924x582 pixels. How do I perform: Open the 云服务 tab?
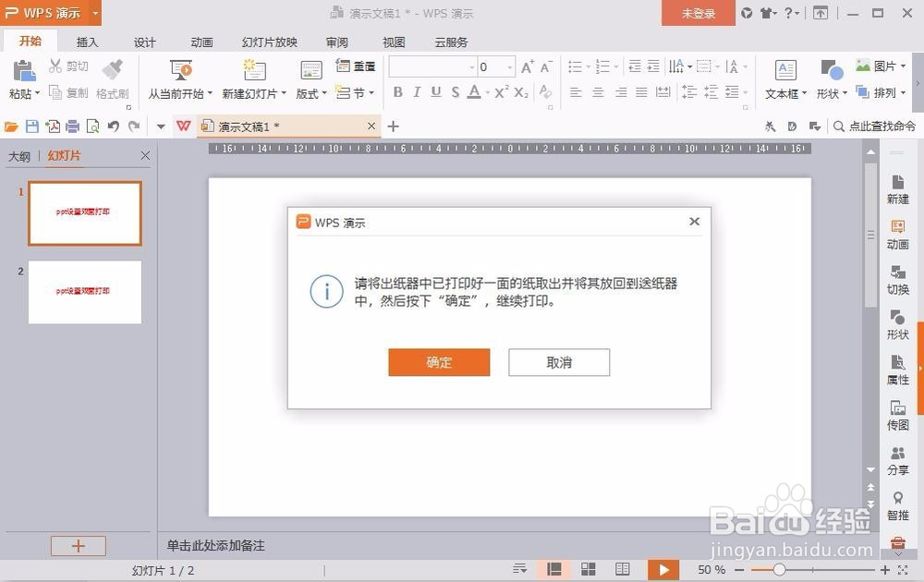point(451,42)
